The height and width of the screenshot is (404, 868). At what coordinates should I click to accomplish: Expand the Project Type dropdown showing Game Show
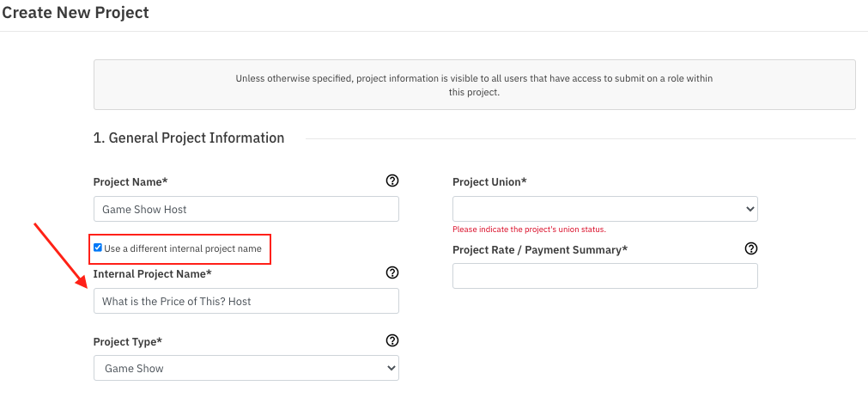pyautogui.click(x=246, y=368)
